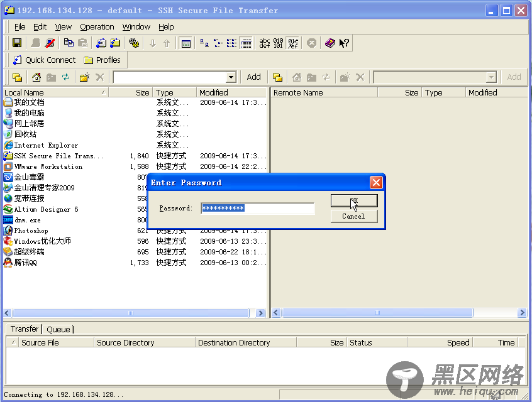The image size is (532, 402).
Task: Click OK in Enter Password dialog
Action: click(354, 200)
